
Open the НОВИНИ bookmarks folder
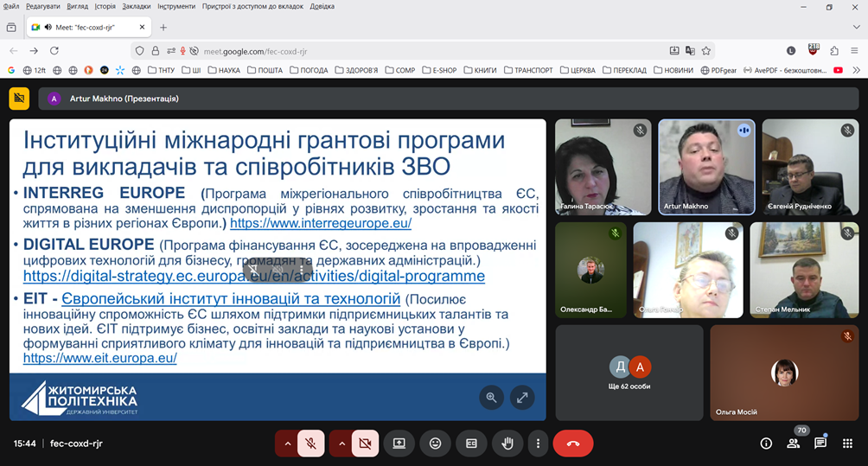[673, 70]
